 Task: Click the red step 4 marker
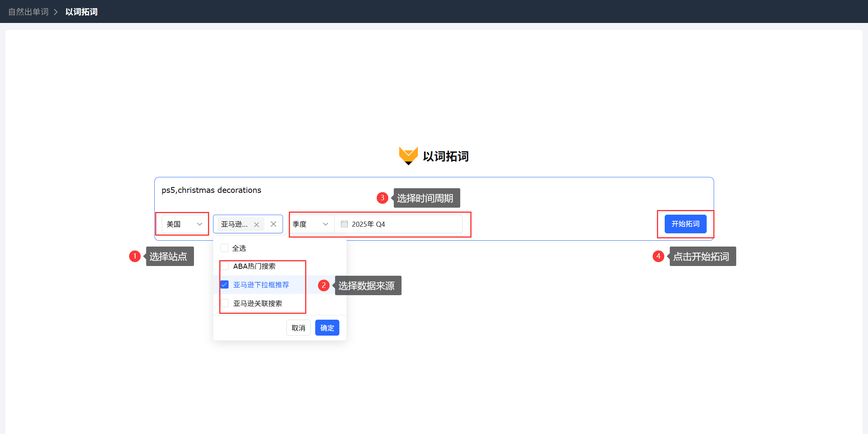coord(658,256)
